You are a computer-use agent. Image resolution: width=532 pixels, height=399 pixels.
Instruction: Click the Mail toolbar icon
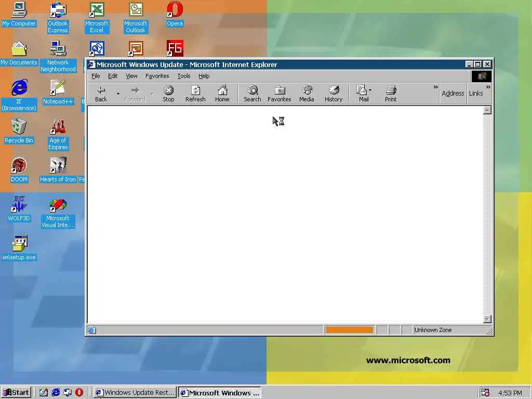click(x=362, y=94)
